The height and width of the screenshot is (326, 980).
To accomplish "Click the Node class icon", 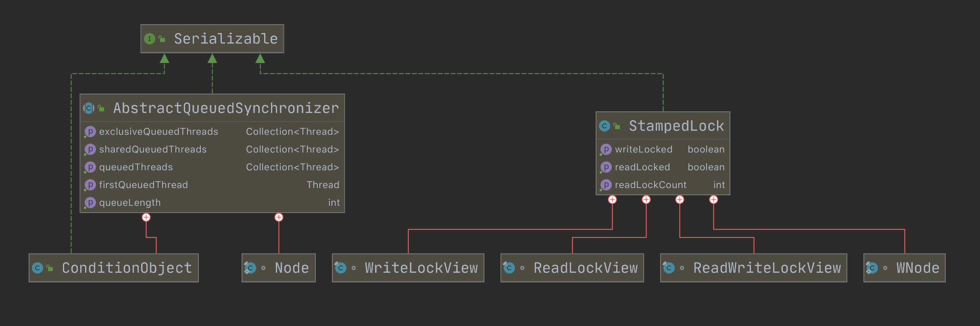I will tap(250, 268).
